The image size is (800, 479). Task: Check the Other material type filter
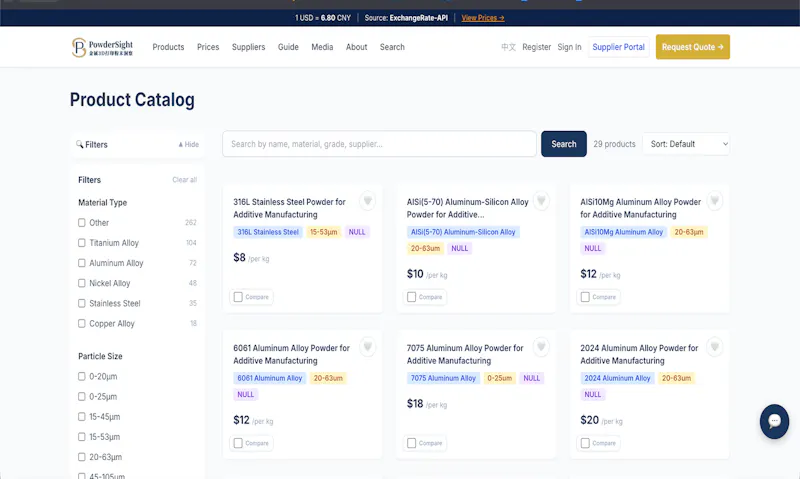tap(82, 222)
